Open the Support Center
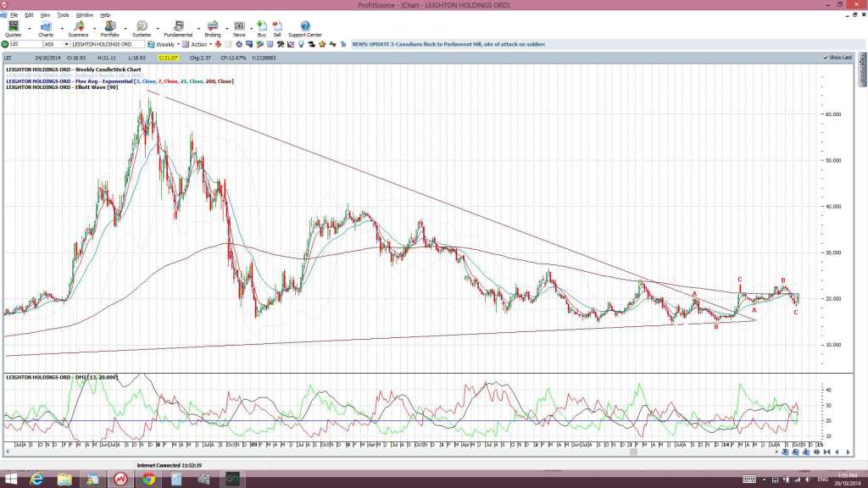The height and width of the screenshot is (488, 868). (305, 28)
